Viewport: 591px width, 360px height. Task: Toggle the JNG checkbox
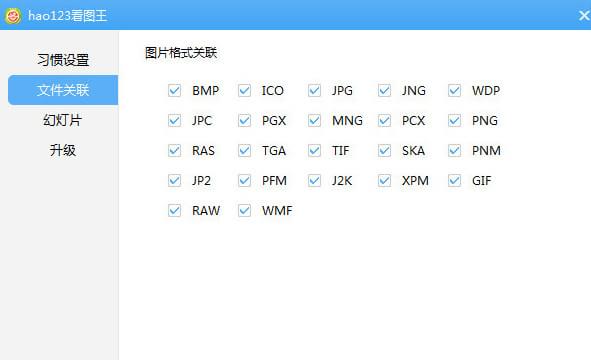384,90
